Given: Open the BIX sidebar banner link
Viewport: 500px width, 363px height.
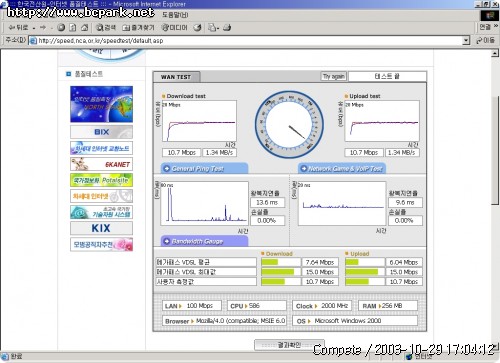Looking at the screenshot, I should coord(101,132).
